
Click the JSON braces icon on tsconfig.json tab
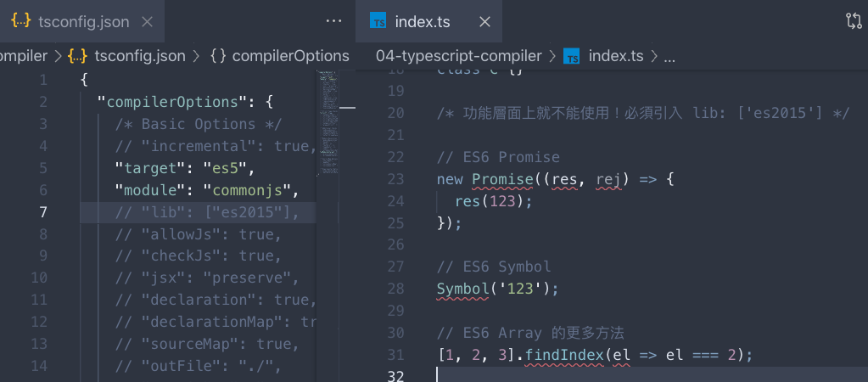(x=20, y=21)
